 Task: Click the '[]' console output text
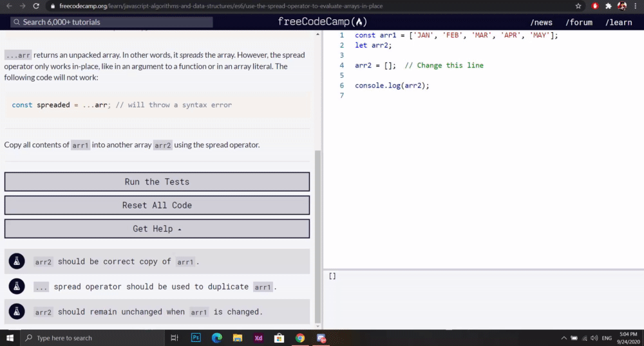tap(332, 276)
